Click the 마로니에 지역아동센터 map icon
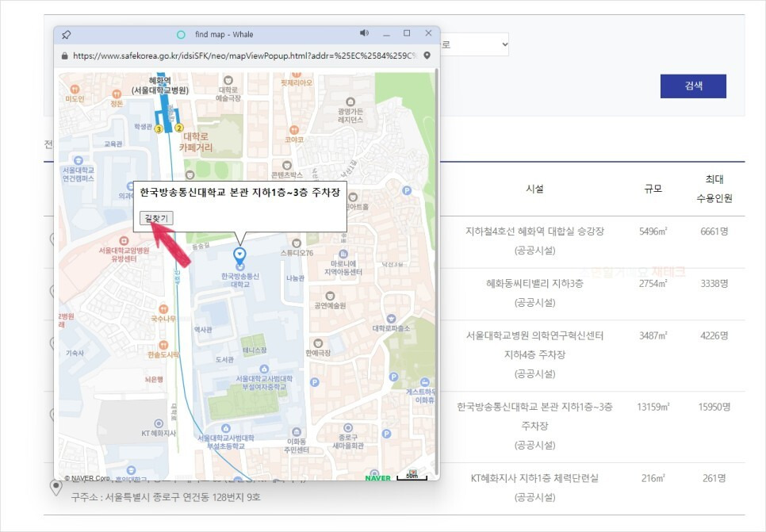 [343, 254]
